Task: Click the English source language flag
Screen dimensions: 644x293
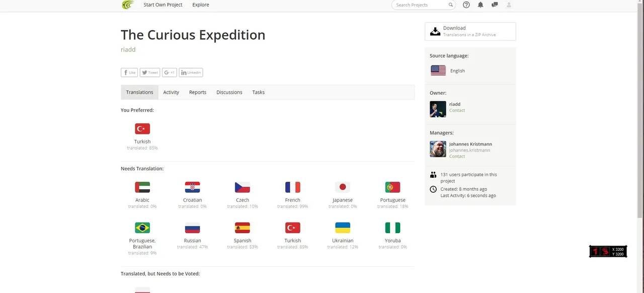Action: pos(438,70)
